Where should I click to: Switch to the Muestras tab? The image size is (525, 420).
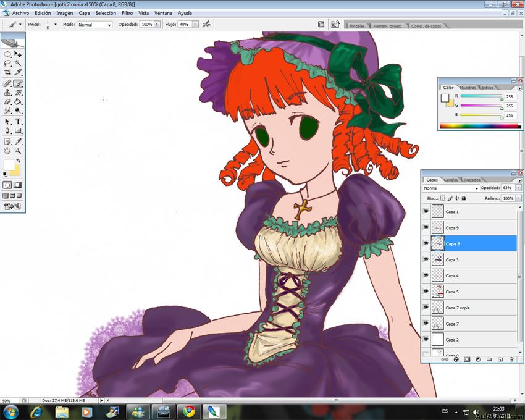pyautogui.click(x=468, y=88)
